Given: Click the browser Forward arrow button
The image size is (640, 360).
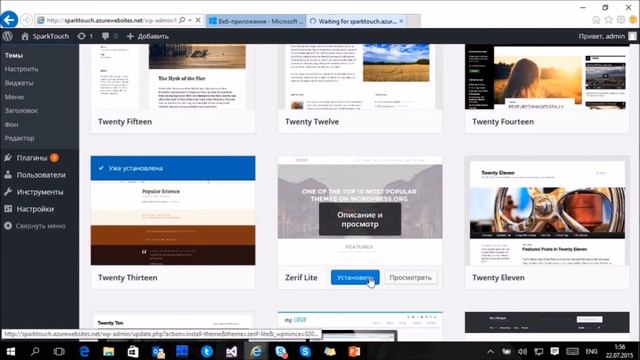Looking at the screenshot, I should point(27,20).
